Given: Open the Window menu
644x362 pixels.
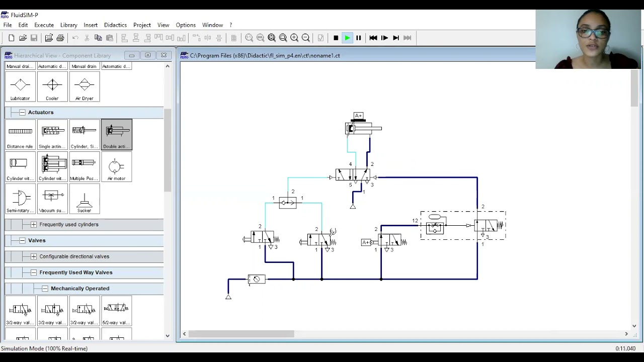Looking at the screenshot, I should [x=212, y=25].
